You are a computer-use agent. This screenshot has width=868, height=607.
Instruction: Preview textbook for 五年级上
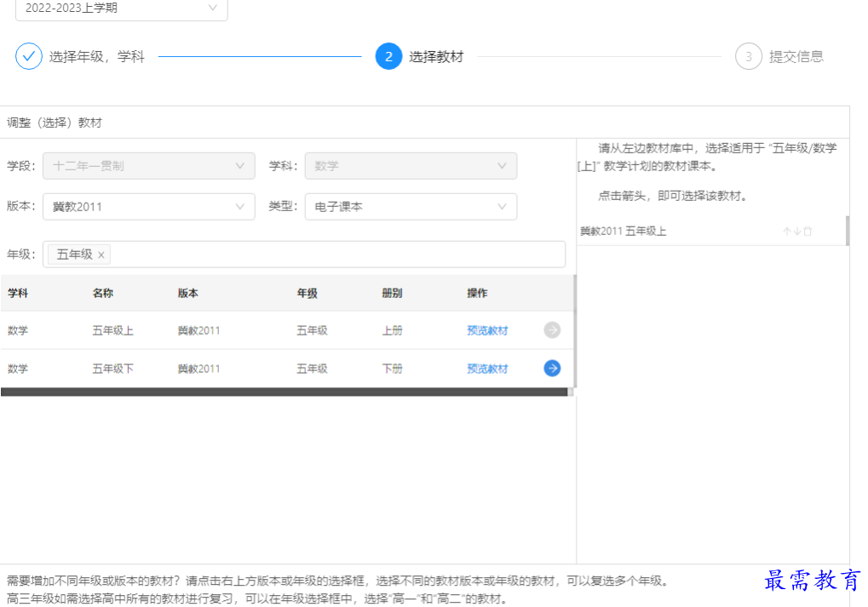(x=487, y=330)
